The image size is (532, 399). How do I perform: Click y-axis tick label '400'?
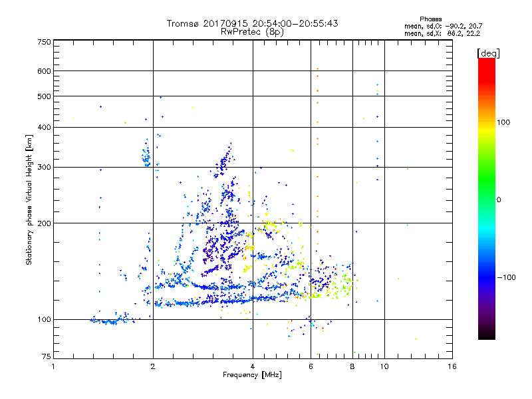pyautogui.click(x=44, y=128)
